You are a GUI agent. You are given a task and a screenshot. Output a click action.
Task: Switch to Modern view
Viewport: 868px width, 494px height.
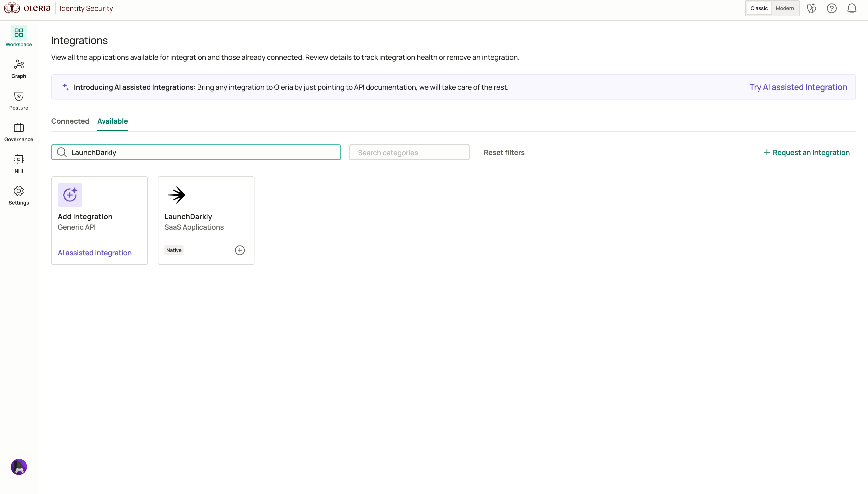pyautogui.click(x=785, y=8)
